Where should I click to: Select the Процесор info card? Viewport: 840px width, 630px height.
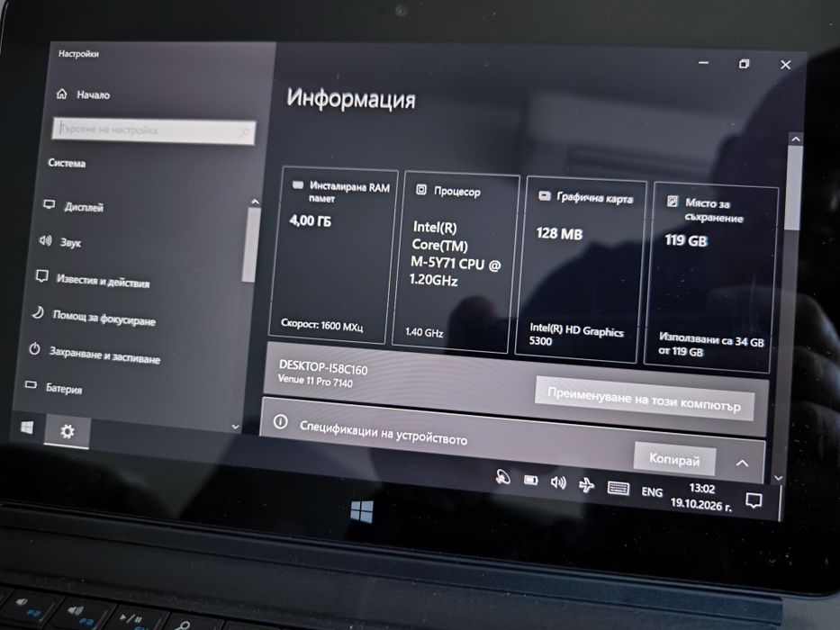click(x=456, y=263)
